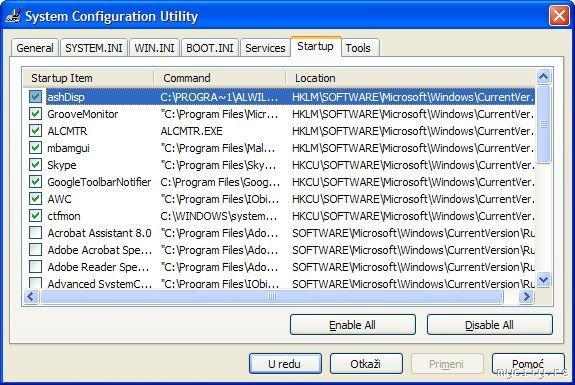Toggle the ctfmon startup checkbox
Viewport: 575px width, 385px height.
click(35, 216)
